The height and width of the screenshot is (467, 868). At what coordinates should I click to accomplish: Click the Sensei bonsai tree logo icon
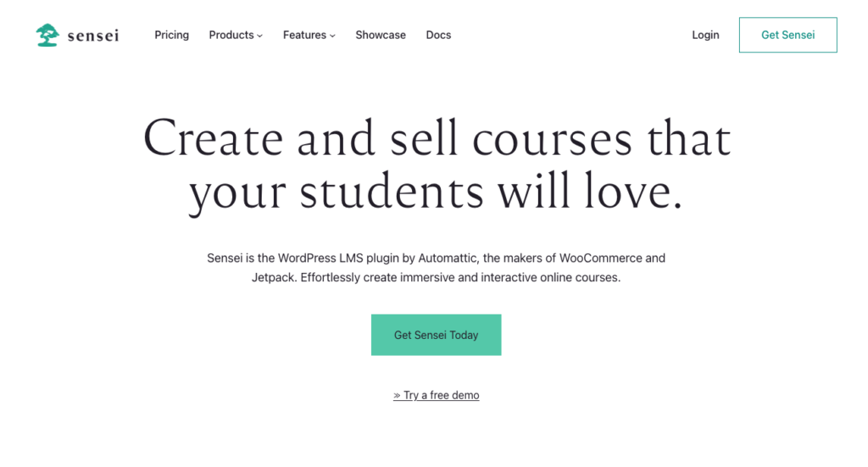click(x=47, y=35)
